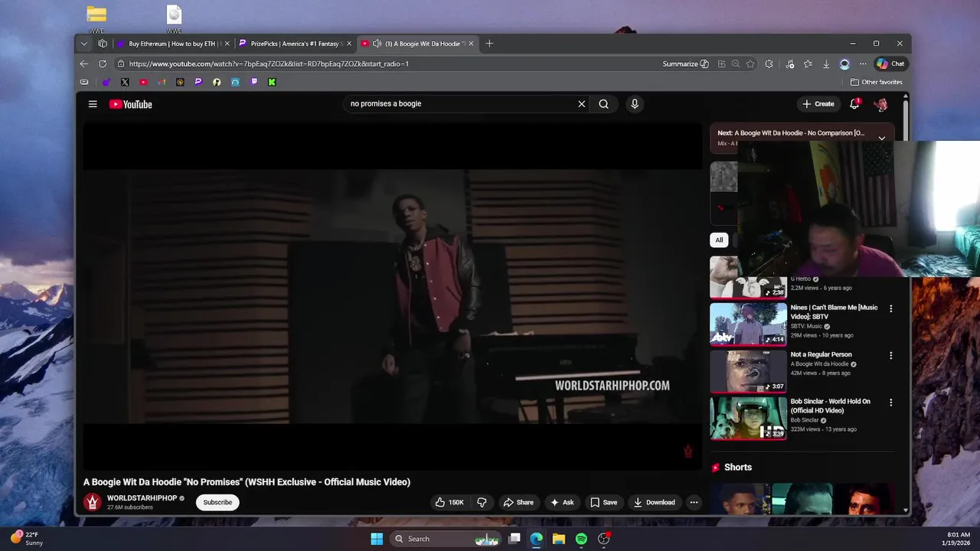Open the YouTube favorites bookmark

[x=143, y=82]
